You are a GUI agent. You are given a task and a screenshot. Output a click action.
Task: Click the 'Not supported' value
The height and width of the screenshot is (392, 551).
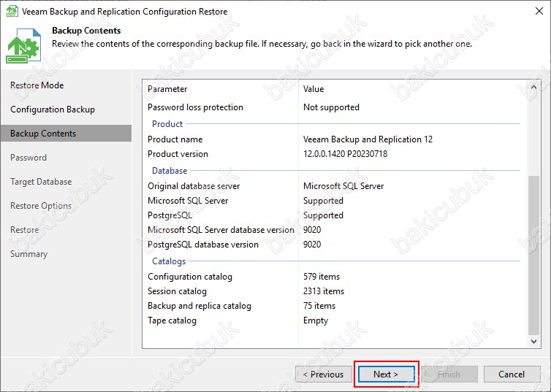point(331,107)
